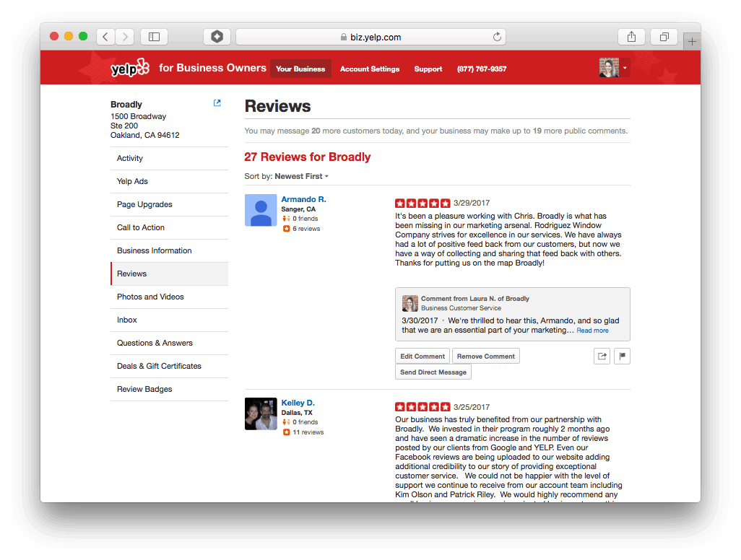Open the Safari share menu

631,37
